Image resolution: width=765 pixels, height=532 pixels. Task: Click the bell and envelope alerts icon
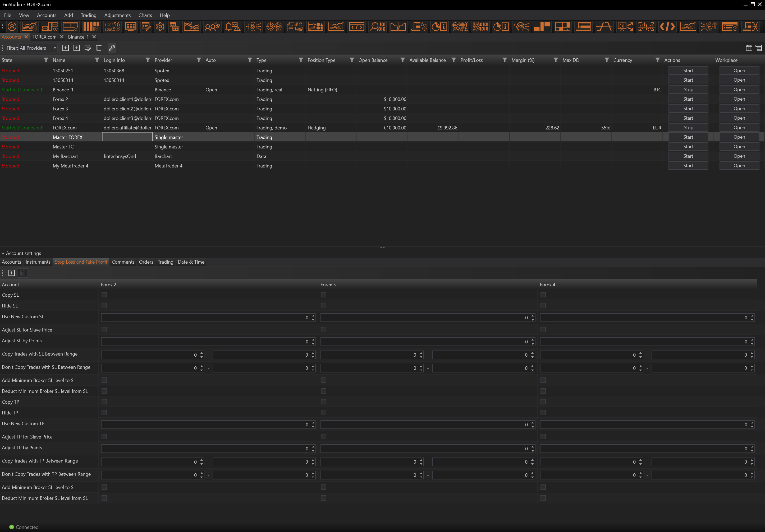(232, 27)
